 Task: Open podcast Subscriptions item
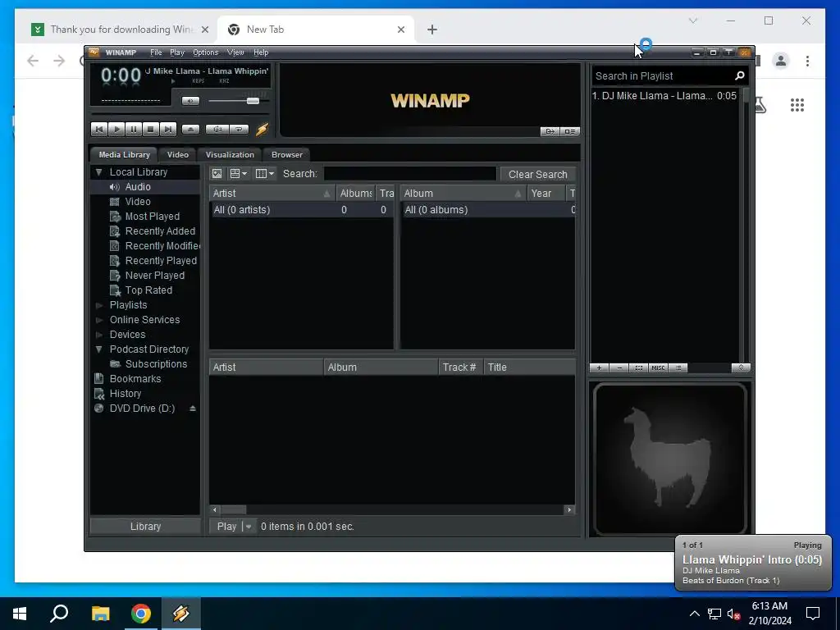tap(156, 363)
